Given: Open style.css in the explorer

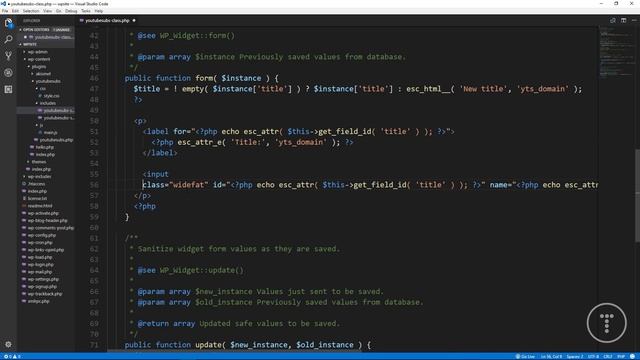Looking at the screenshot, I should (51, 96).
